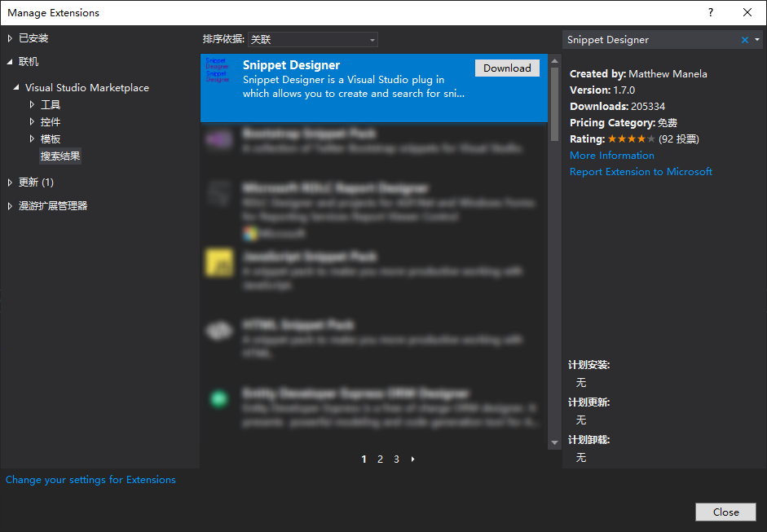Click the Snippet Designer extension icon

[x=218, y=71]
